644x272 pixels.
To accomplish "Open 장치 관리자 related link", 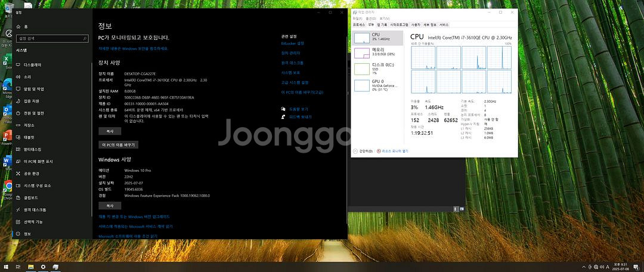I will tap(290, 53).
